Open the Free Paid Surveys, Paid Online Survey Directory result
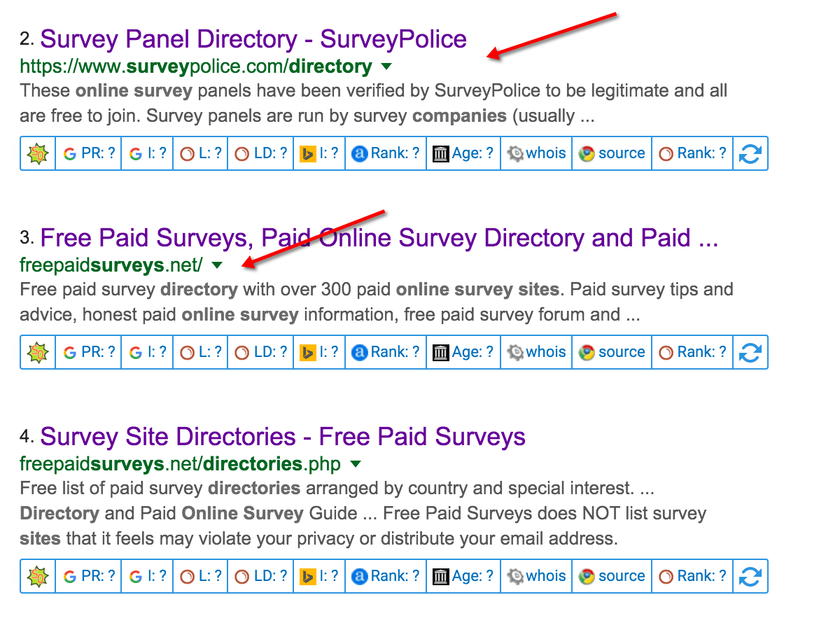Screen dimensions: 840x623 click(379, 238)
